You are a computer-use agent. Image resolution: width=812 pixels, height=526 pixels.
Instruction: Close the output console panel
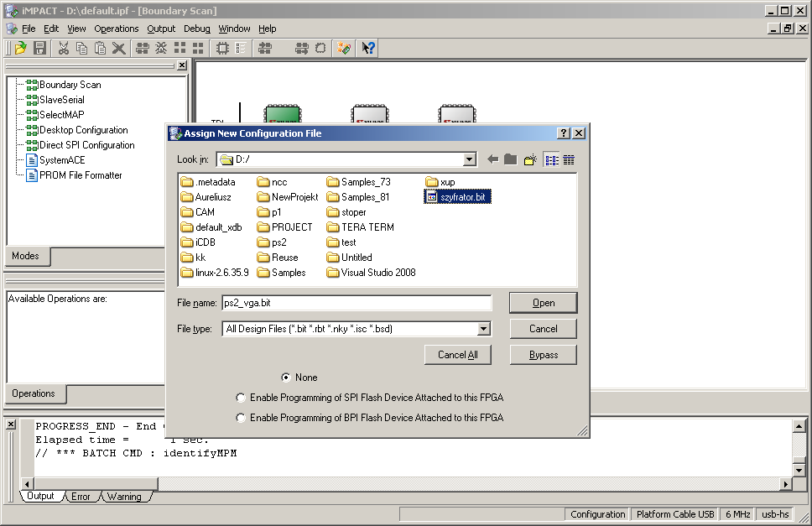(11, 424)
